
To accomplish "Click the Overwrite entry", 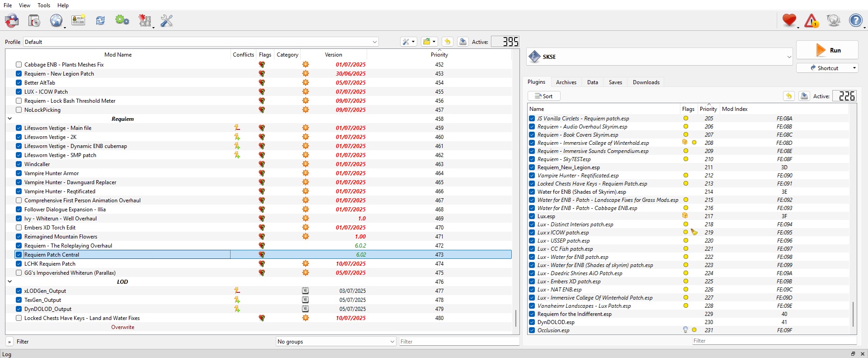I will 123,327.
